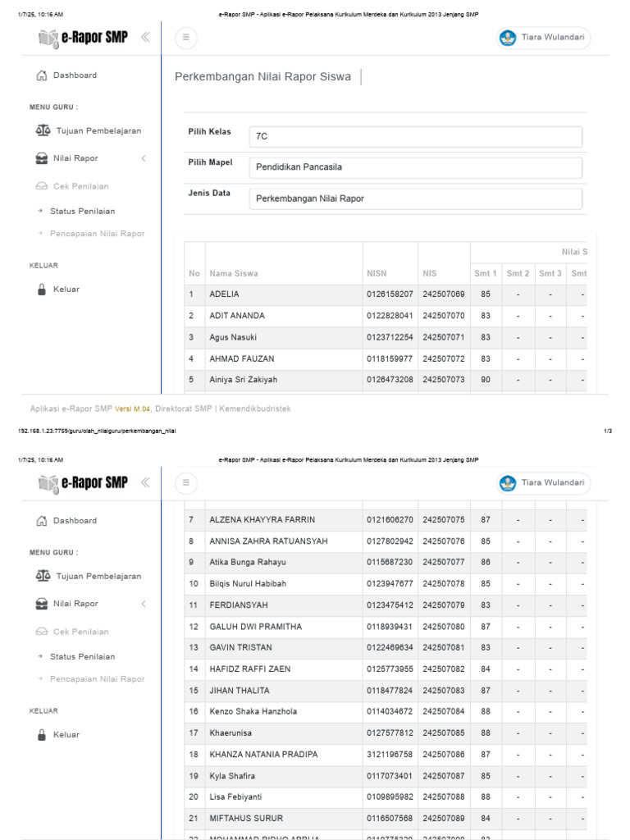Viewport: 630px width, 840px height.
Task: Select the student name Kyla Shafira
Action: (232, 776)
